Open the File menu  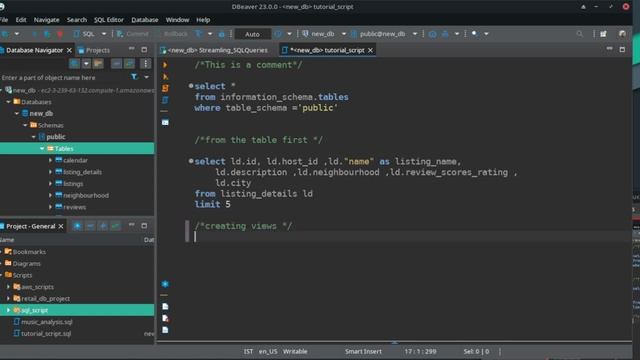4,20
